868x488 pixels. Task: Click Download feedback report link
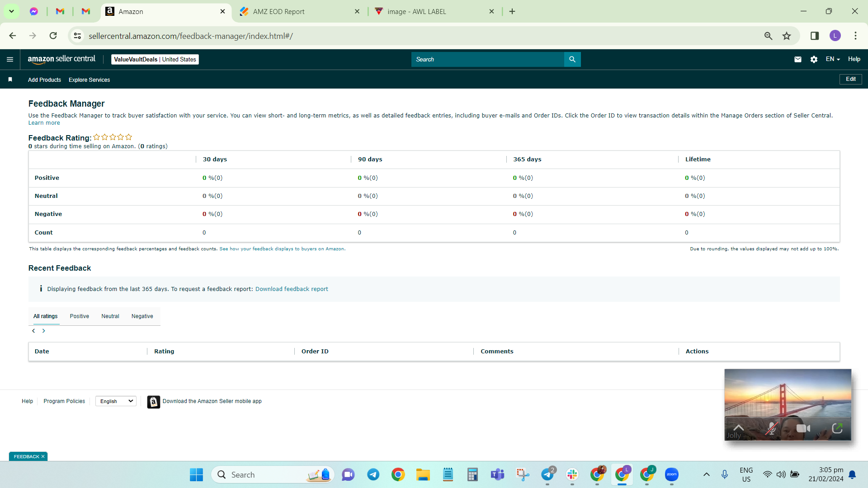(292, 289)
